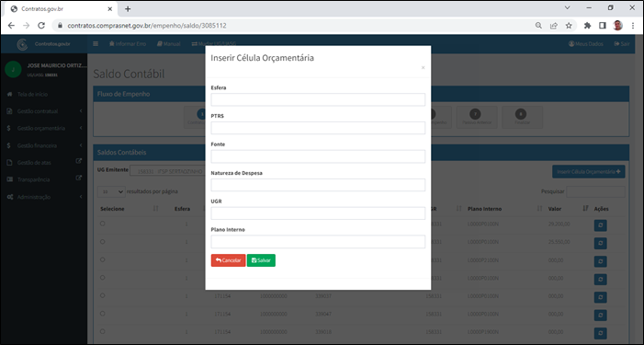Click the Inserir Célula Orçamentária button
This screenshot has width=644, height=345.
click(589, 171)
